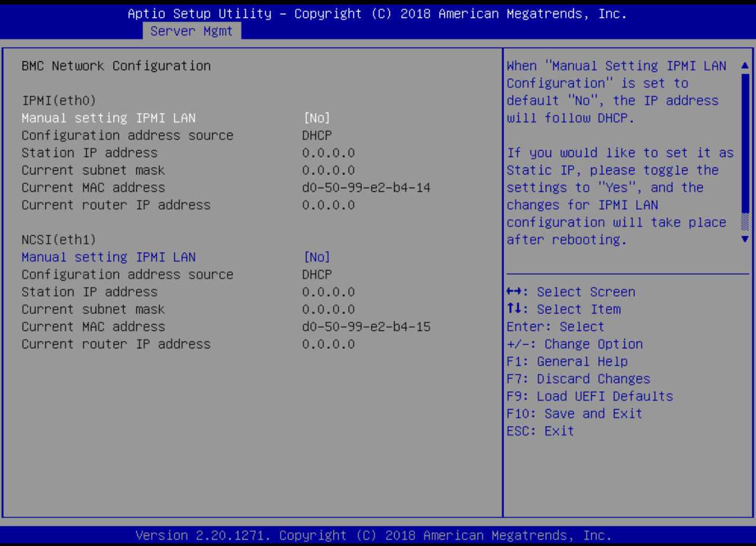Click eth0 Configuration address source DHCP value

coord(317,135)
